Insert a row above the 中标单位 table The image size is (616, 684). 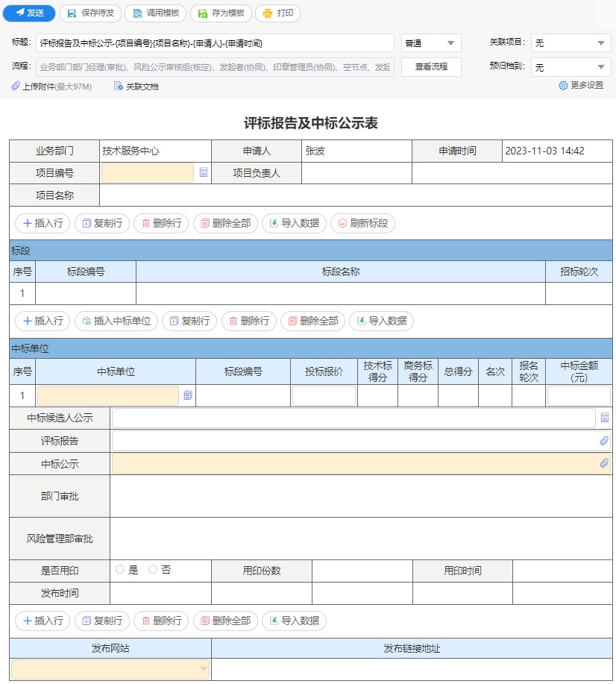pyautogui.click(x=43, y=321)
